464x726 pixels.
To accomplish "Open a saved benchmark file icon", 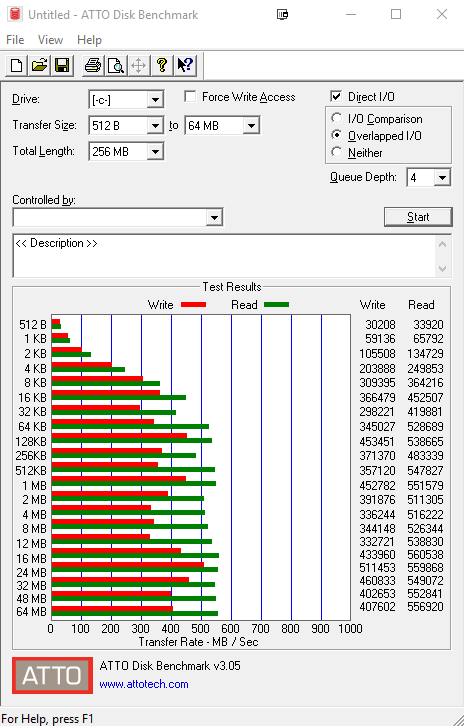I will tap(39, 65).
